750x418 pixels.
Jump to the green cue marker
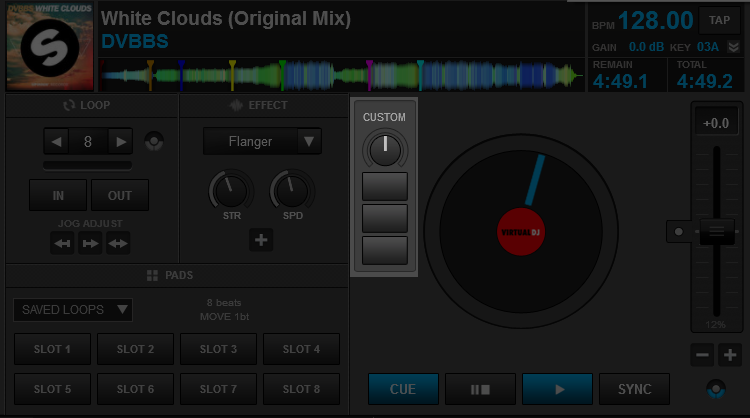click(282, 75)
